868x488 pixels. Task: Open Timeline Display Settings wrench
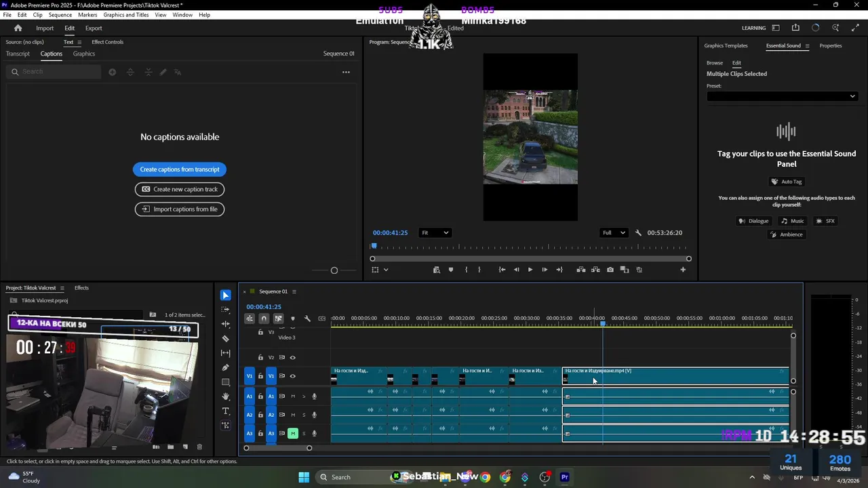[307, 319]
